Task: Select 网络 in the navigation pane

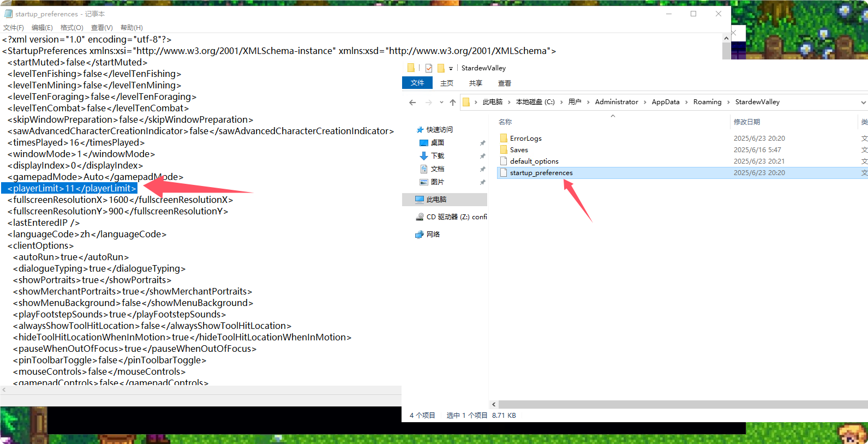Action: pyautogui.click(x=433, y=235)
